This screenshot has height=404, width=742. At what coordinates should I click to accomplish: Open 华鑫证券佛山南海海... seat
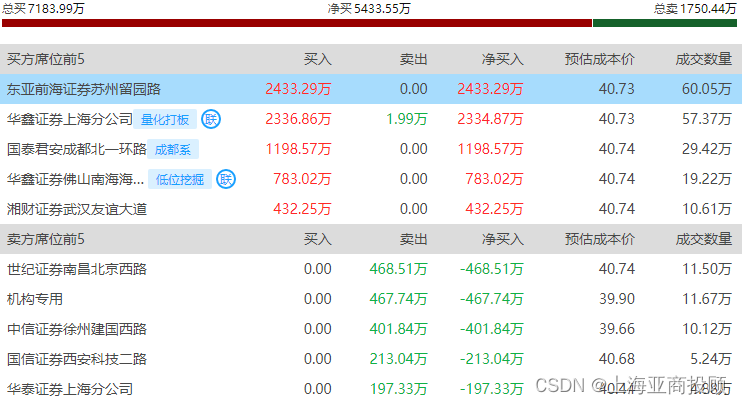[75, 179]
